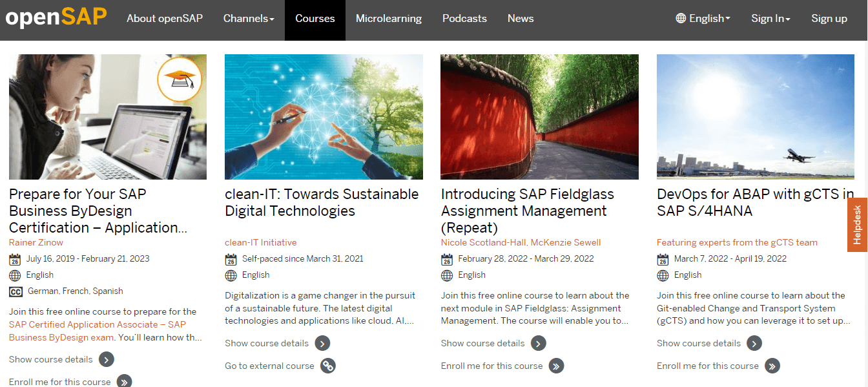This screenshot has width=868, height=387.
Task: Click the double-arrow enroll icon for SAP Business ByDesign course
Action: click(x=124, y=381)
